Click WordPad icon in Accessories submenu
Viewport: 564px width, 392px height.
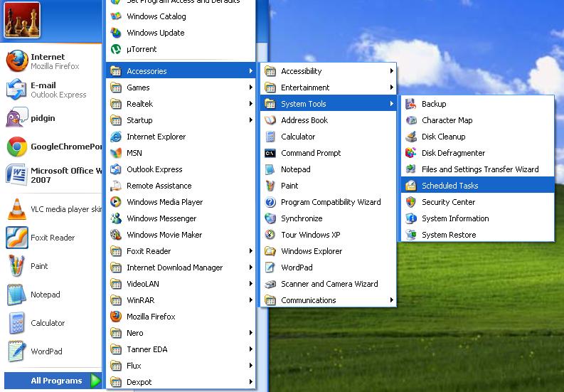click(x=270, y=267)
